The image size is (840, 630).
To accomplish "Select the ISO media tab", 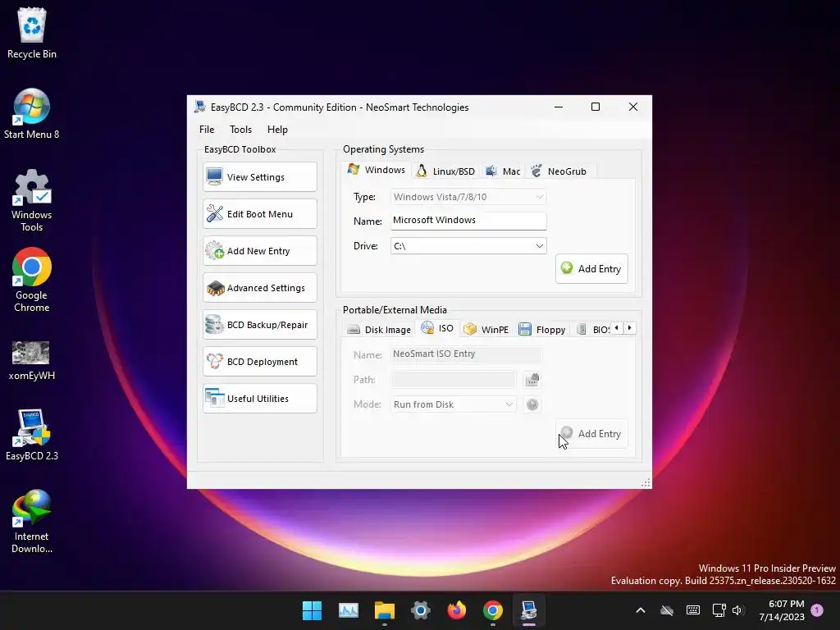I will (438, 328).
